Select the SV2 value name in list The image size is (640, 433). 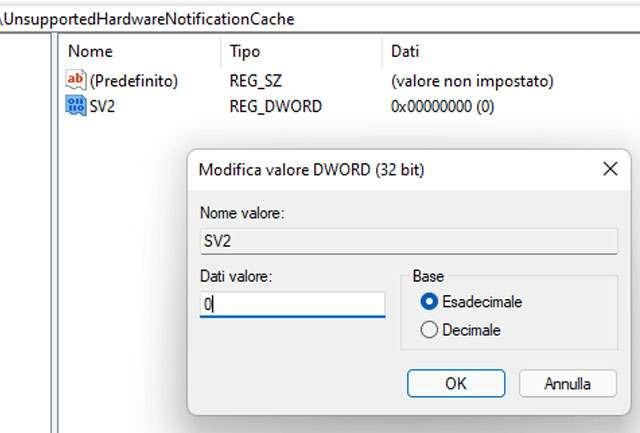(102, 105)
